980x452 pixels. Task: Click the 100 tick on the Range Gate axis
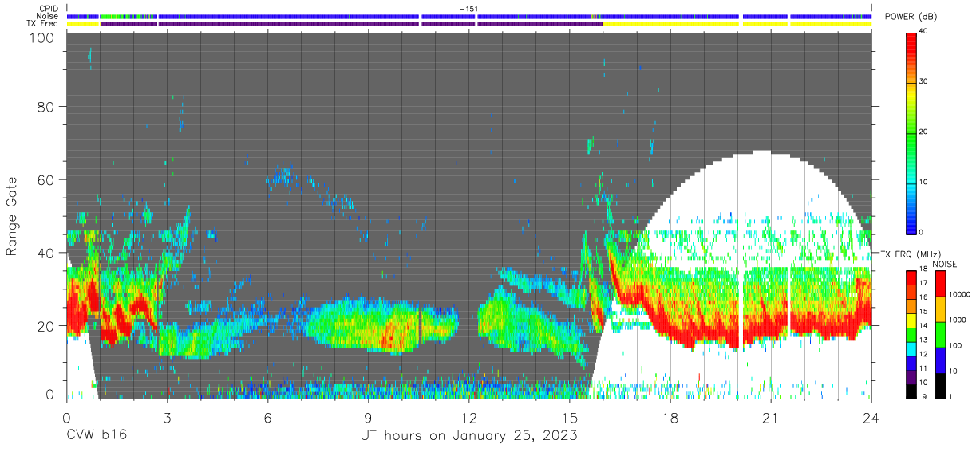coord(40,37)
